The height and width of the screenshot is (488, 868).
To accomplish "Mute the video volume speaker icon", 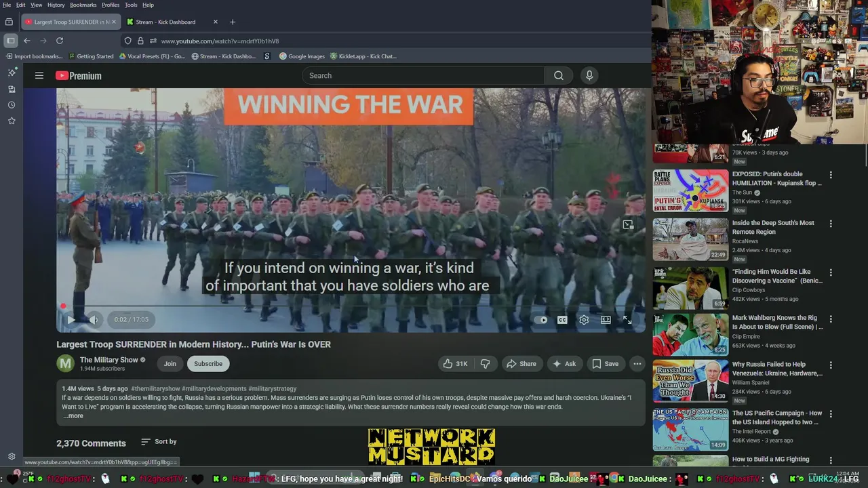I will pos(94,320).
